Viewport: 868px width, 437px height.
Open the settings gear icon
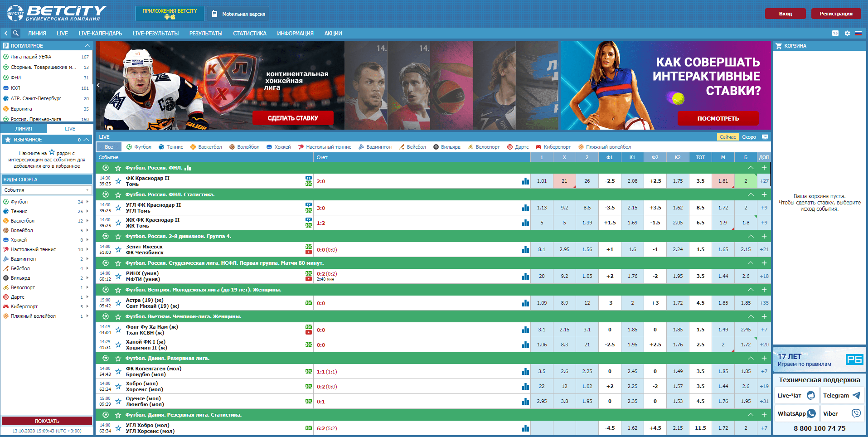[x=847, y=33]
